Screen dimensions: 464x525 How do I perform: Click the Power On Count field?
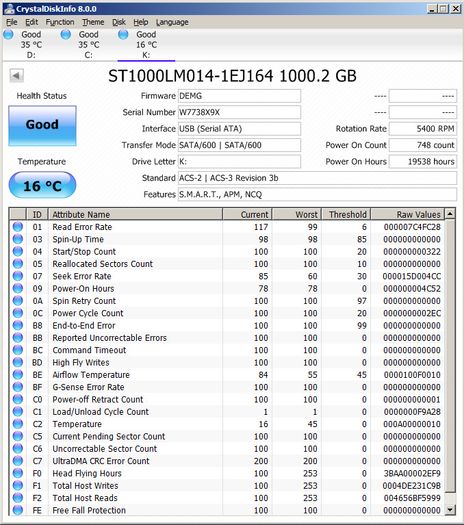pos(422,145)
